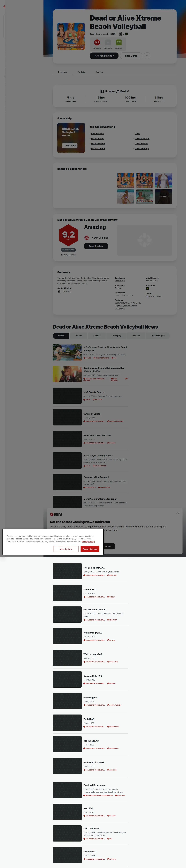Click the Review scoring link
The height and width of the screenshot is (868, 186).
68,255
